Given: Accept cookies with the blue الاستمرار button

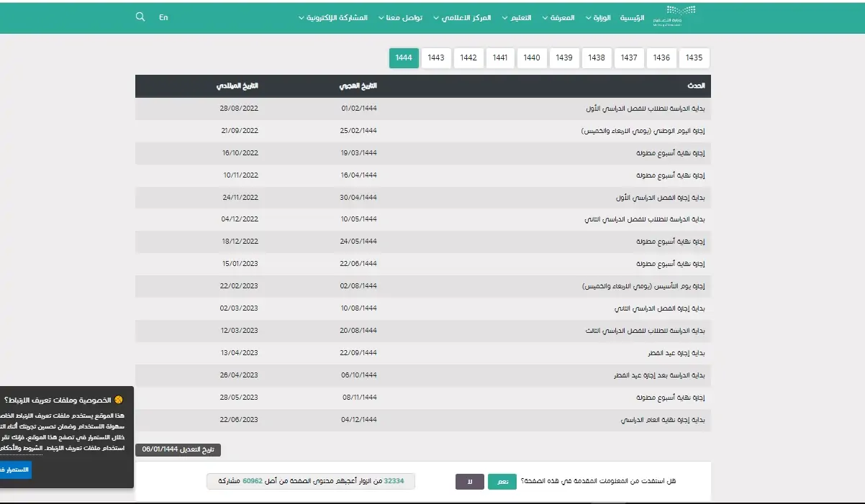Looking at the screenshot, I should 16,469.
